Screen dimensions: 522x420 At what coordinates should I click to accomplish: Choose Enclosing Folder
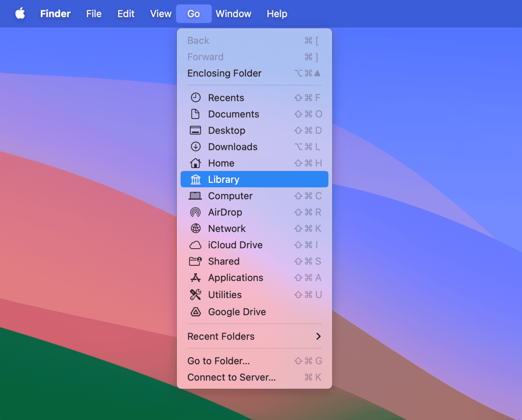(255, 73)
